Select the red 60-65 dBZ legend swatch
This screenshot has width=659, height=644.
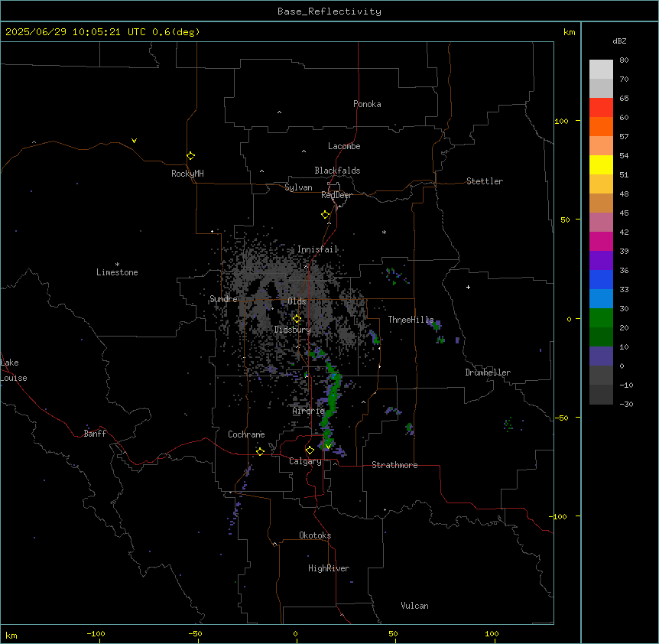point(601,107)
